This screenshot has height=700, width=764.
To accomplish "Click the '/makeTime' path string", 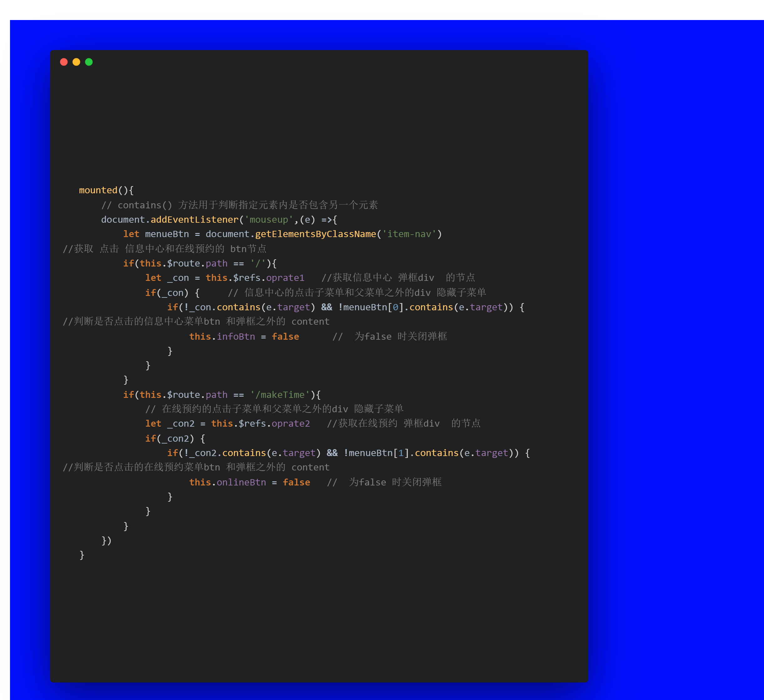I will pos(280,395).
